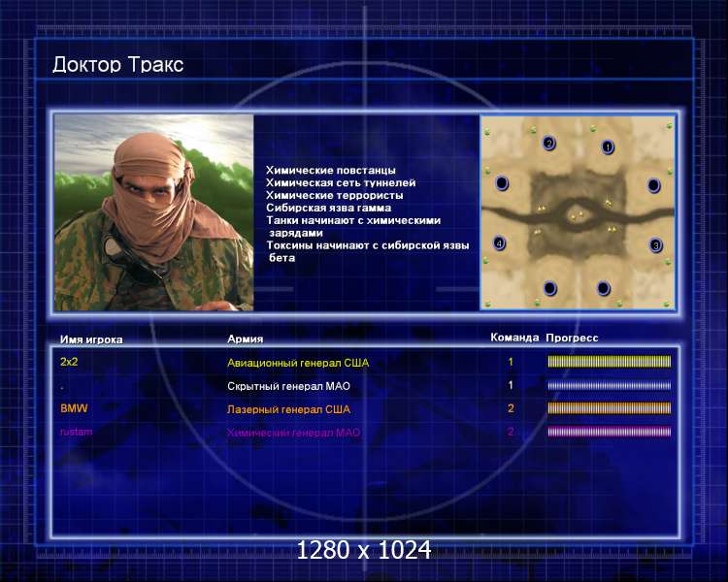This screenshot has width=728, height=582.
Task: Click start position 1 on the minimap
Action: (608, 147)
